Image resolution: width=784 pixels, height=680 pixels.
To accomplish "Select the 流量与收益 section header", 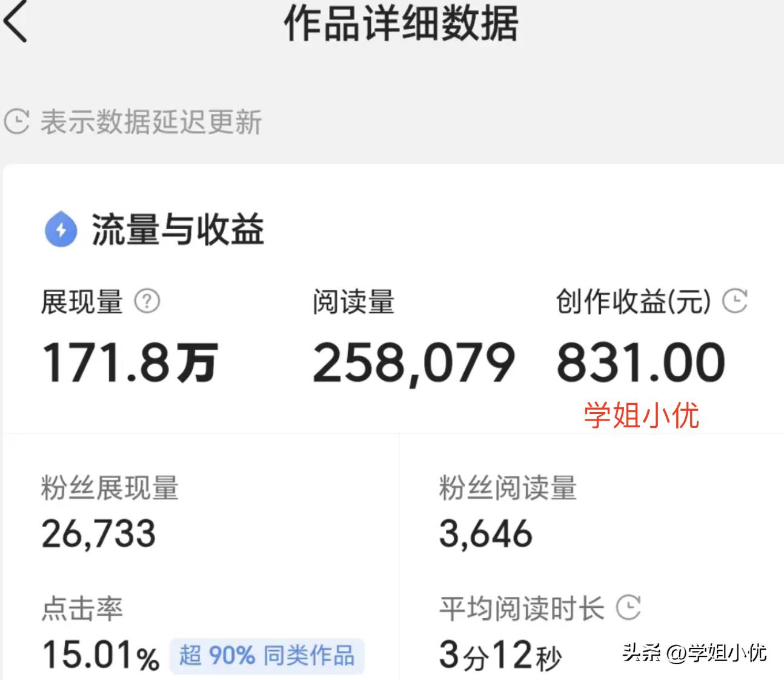I will coord(176,230).
